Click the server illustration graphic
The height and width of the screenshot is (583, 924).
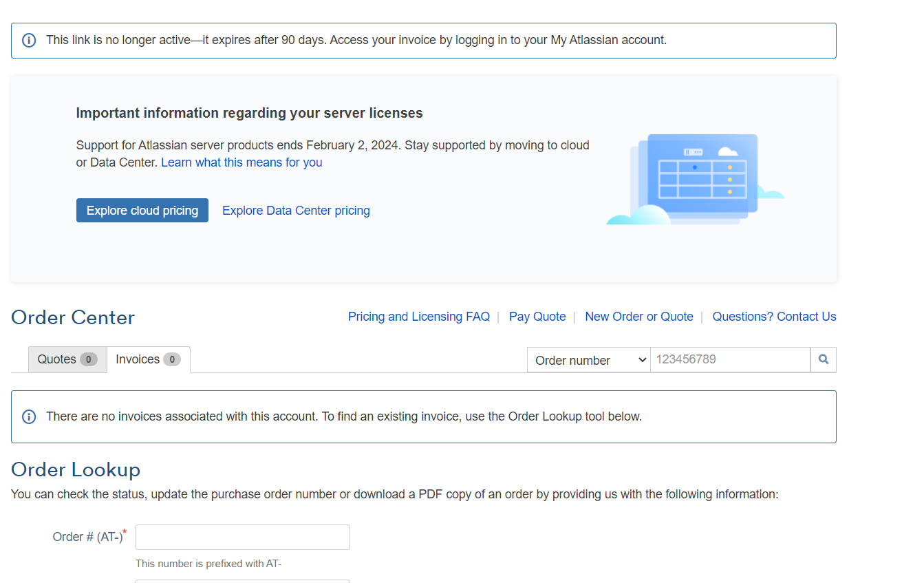(695, 179)
